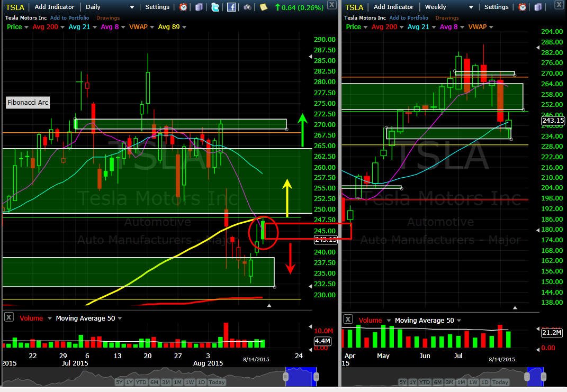Jump to Today in the Daily chart range bar
This screenshot has width=567, height=392.
217,382
